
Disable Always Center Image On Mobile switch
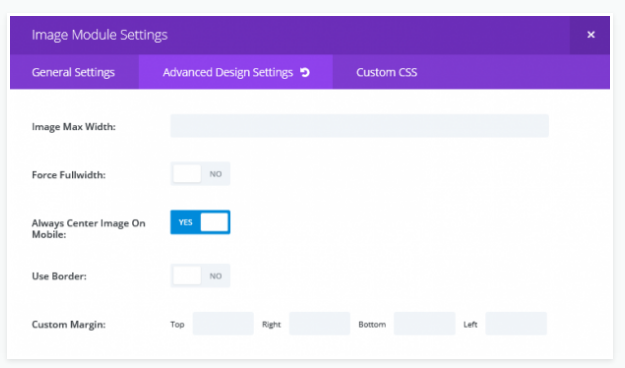200,222
